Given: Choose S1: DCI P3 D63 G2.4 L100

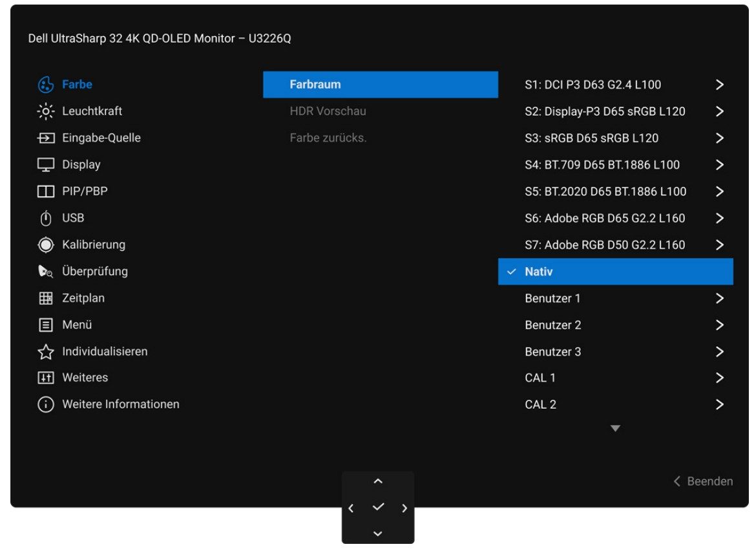Looking at the screenshot, I should (x=593, y=85).
